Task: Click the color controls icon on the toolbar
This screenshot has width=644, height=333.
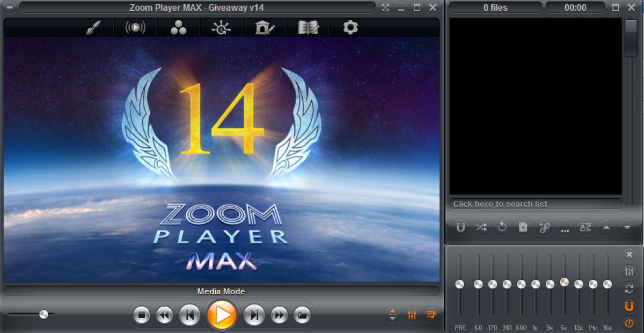Action: (178, 27)
